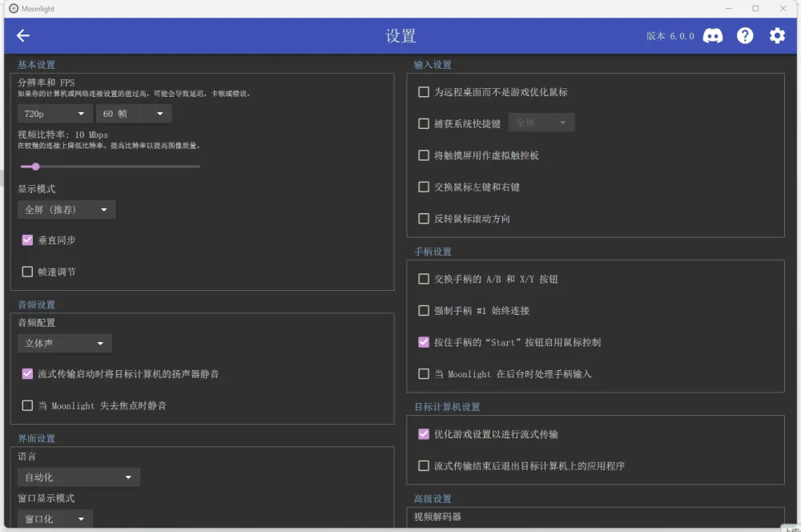801x532 pixels.
Task: Open the 立体声 audio configuration dropdown
Action: click(x=64, y=343)
